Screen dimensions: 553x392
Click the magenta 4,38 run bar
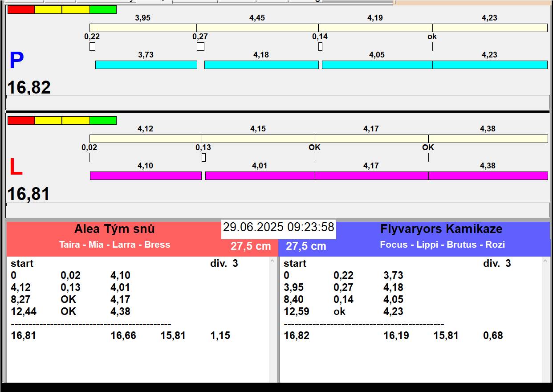click(x=488, y=176)
